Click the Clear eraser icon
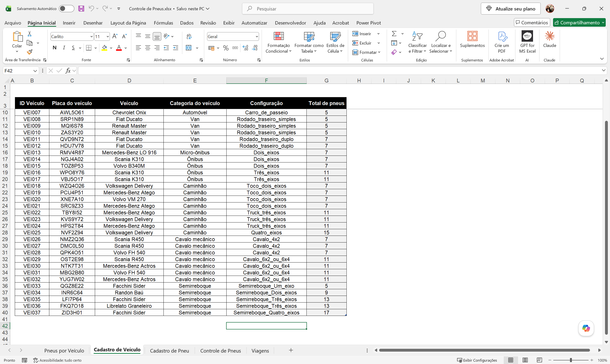The width and height of the screenshot is (610, 364). tap(394, 52)
